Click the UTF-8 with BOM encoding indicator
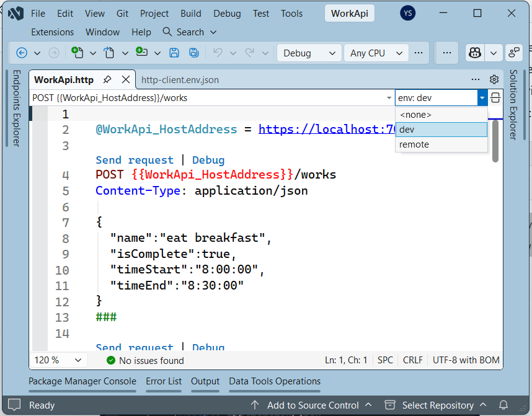 click(x=466, y=360)
